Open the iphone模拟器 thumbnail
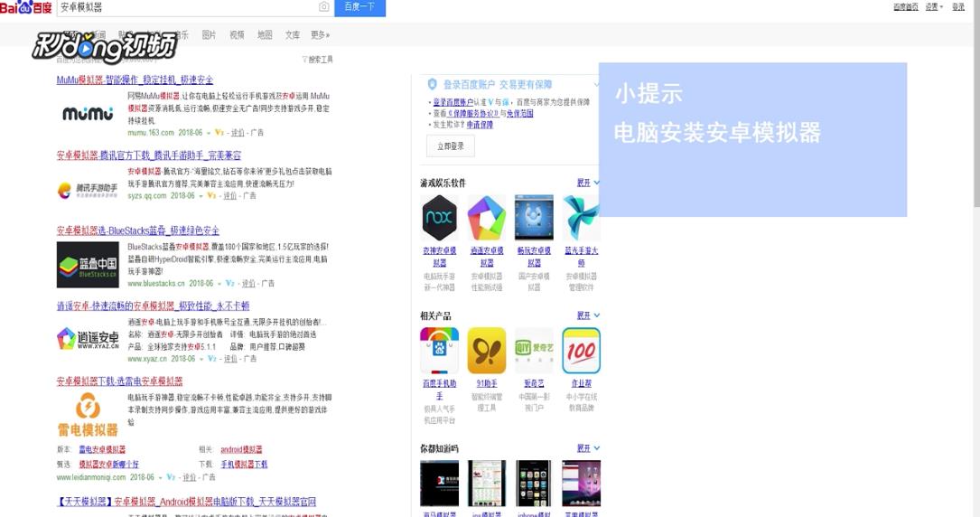The width and height of the screenshot is (980, 517). pos(534,484)
